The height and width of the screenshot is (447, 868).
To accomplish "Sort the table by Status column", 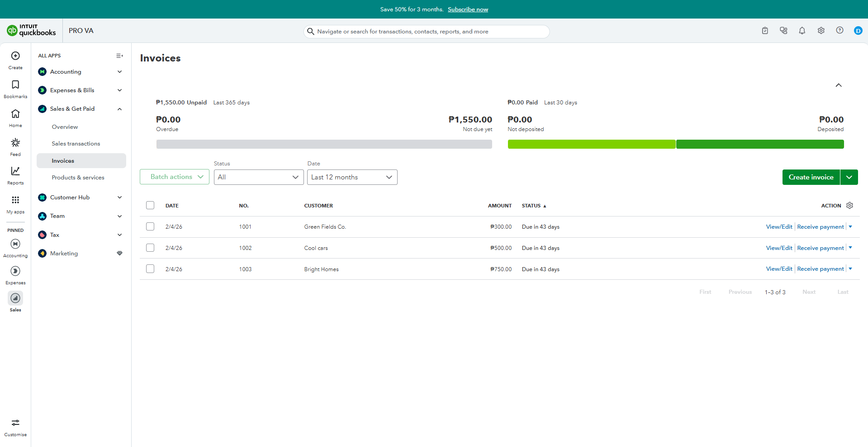I will [x=534, y=206].
